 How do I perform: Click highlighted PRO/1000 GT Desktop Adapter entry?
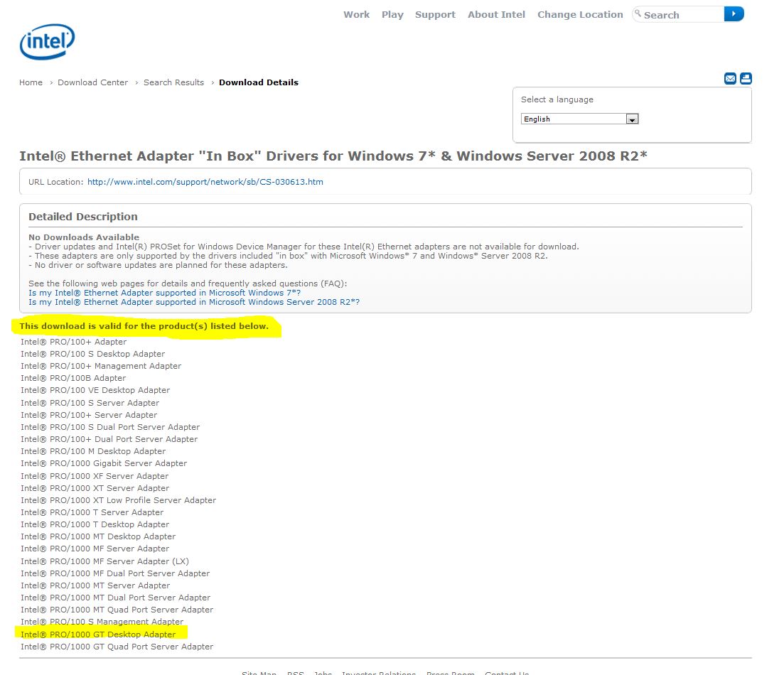98,634
